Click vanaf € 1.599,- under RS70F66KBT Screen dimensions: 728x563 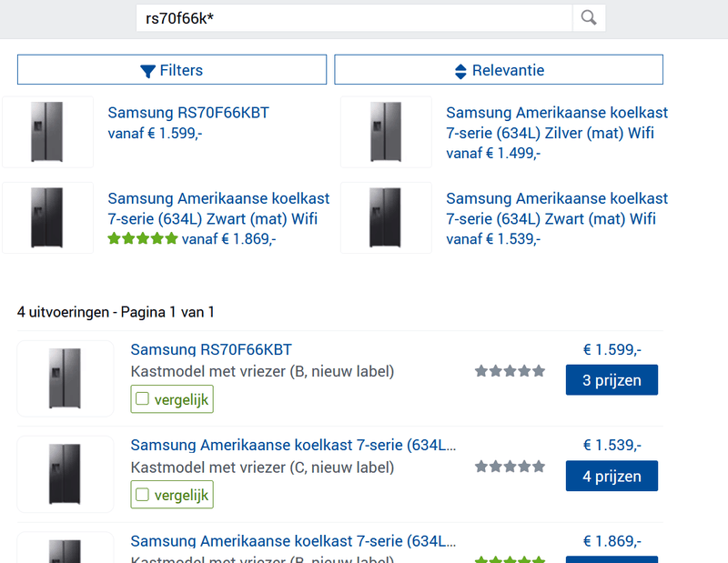[155, 134]
